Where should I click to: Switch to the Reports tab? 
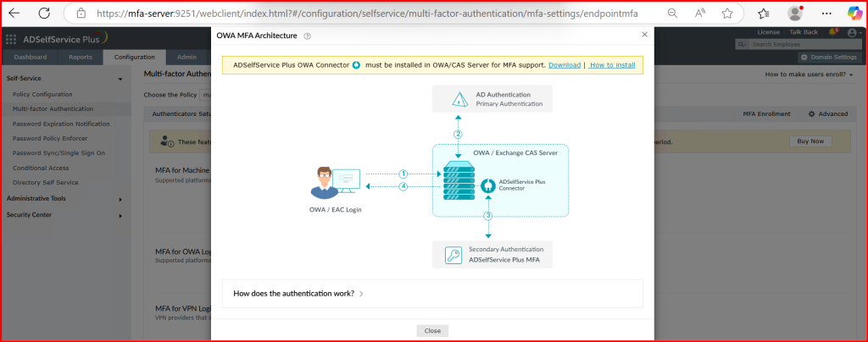81,57
